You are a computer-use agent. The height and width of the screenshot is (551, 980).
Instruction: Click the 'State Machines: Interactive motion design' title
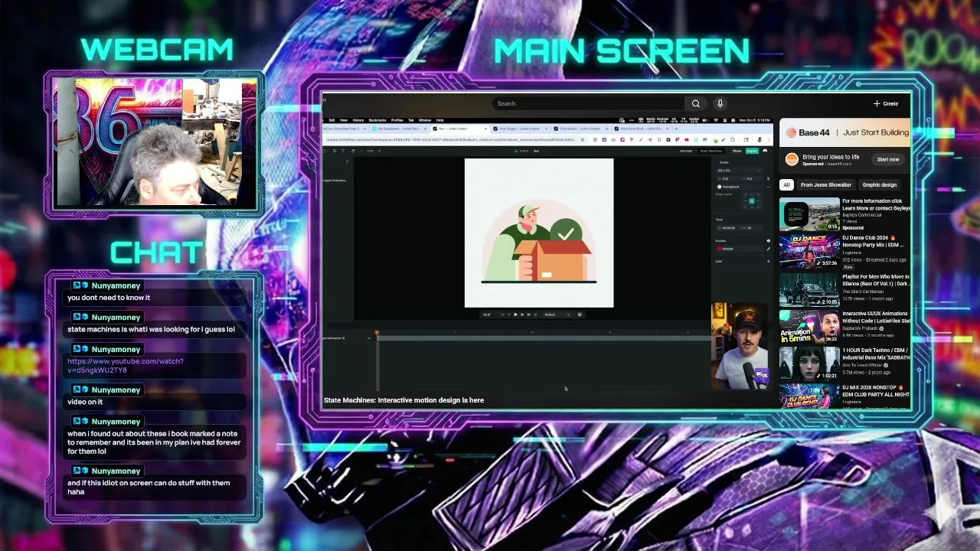pyautogui.click(x=403, y=400)
